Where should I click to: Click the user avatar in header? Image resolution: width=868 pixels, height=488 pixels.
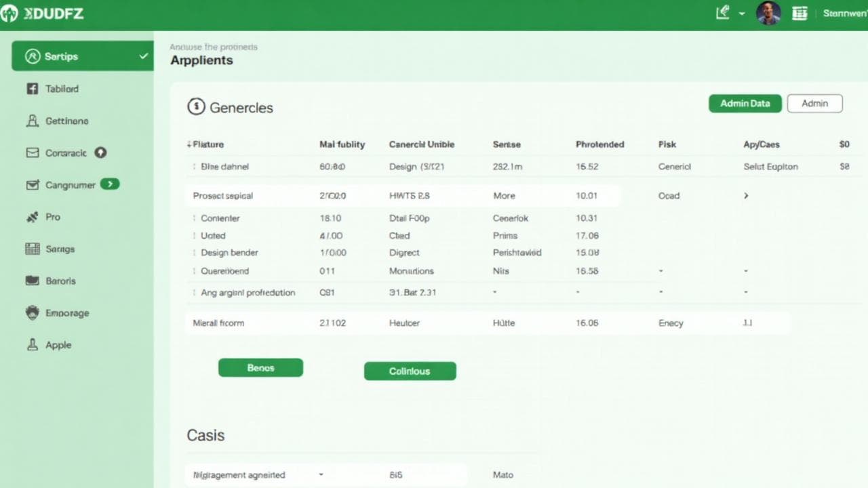768,14
